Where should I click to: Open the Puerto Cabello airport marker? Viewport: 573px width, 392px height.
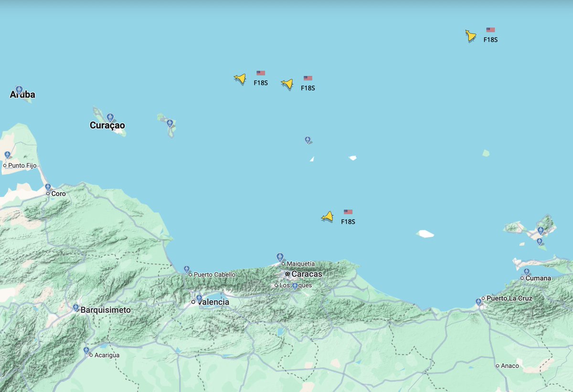tap(186, 269)
